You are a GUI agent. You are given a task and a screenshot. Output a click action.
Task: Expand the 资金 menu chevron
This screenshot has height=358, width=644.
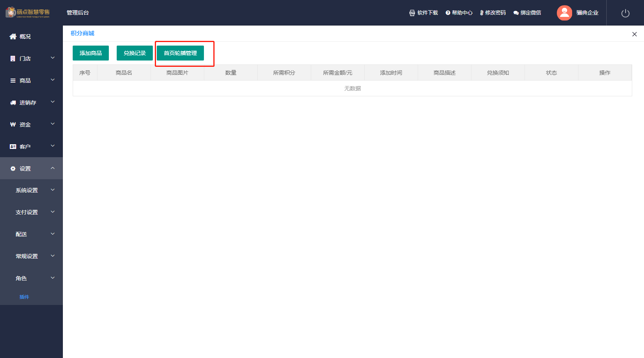pyautogui.click(x=53, y=124)
